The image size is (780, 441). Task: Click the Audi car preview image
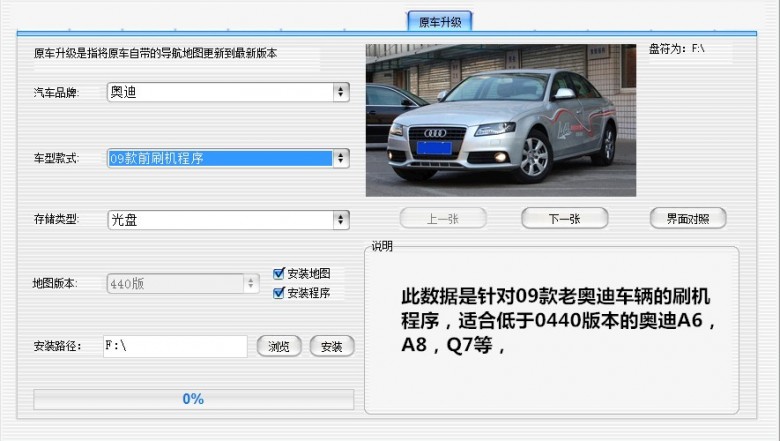tap(501, 120)
